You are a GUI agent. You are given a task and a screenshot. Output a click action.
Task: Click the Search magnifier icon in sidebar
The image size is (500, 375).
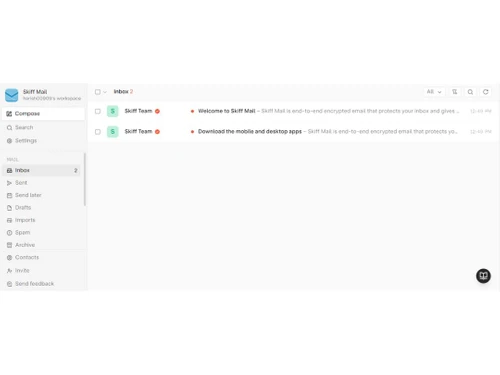click(x=9, y=128)
